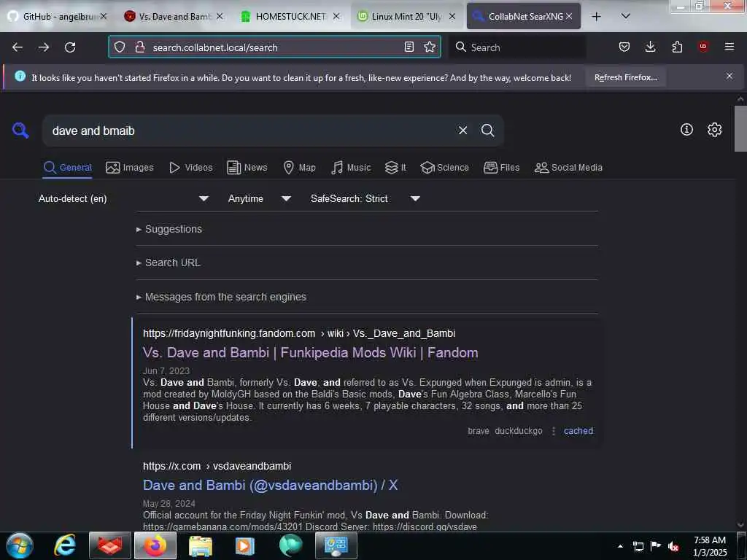
Task: Select the Images search category
Action: pos(130,168)
